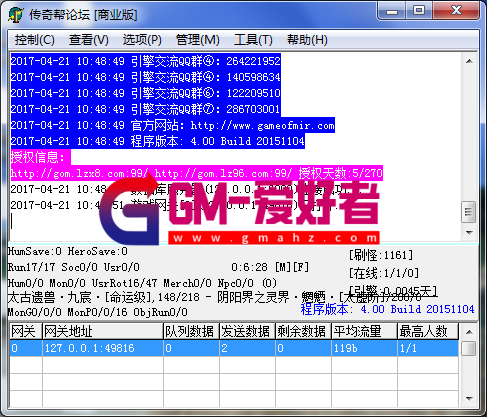Open the 选项(P) menu

click(x=142, y=40)
